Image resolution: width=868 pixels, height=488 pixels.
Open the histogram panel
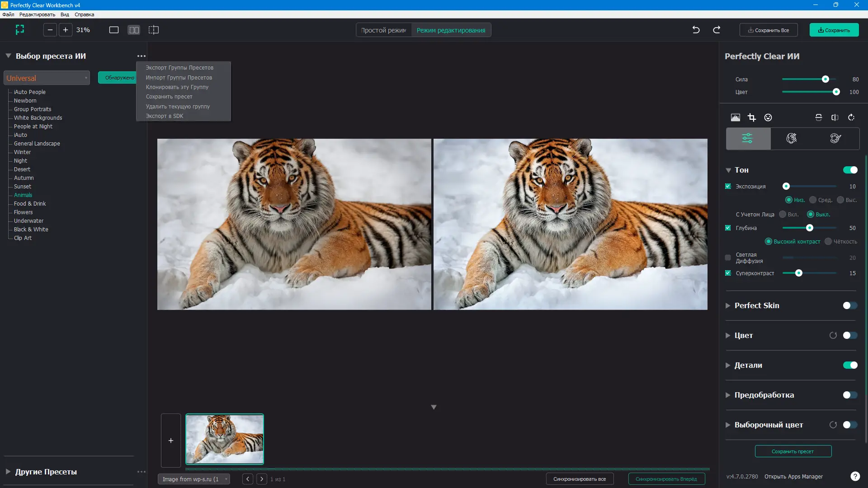click(736, 117)
